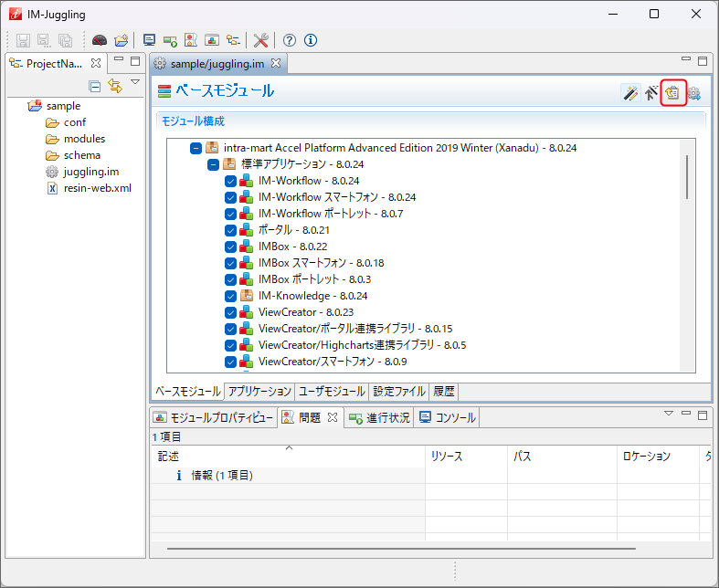Click the module list vertical scrollbar
This screenshot has height=588, width=719.
[687, 176]
